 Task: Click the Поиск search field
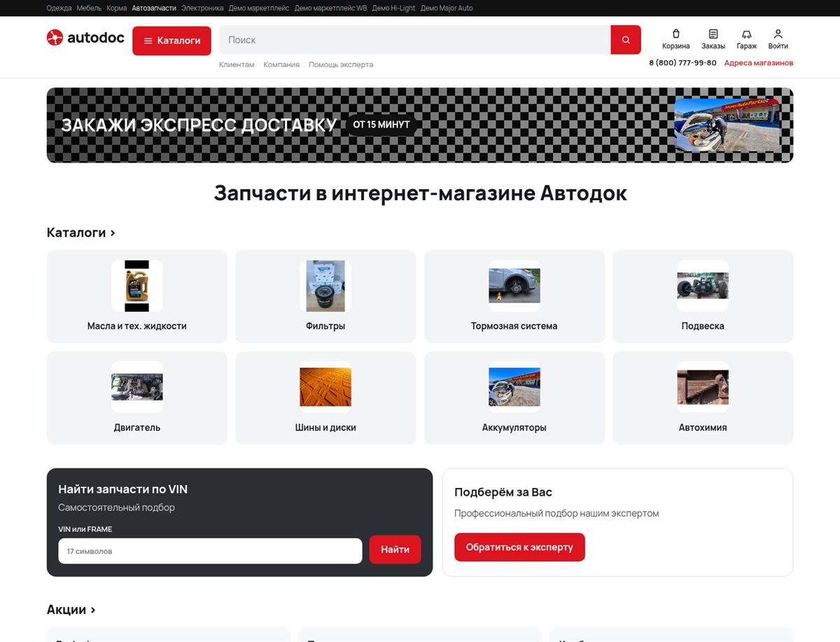coord(415,40)
